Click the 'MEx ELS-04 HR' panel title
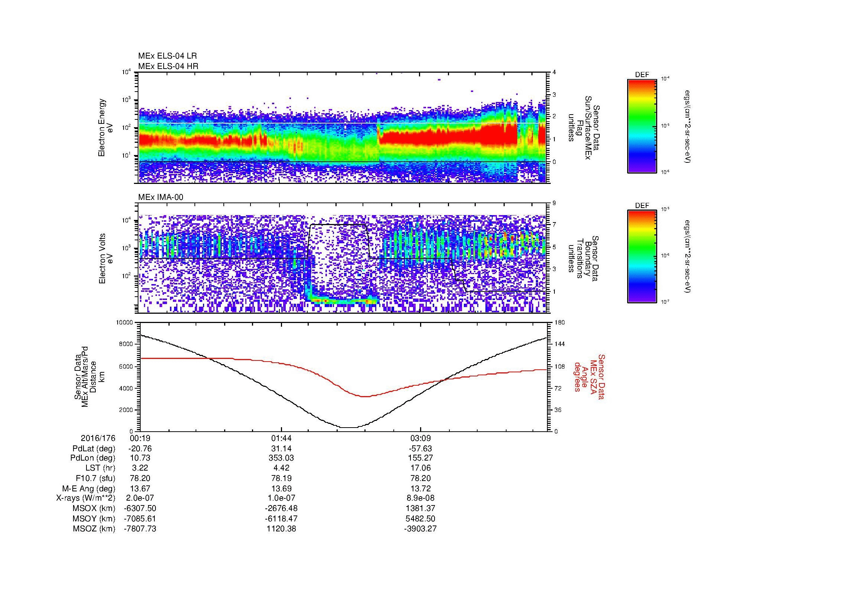The height and width of the screenshot is (613, 868). point(168,66)
